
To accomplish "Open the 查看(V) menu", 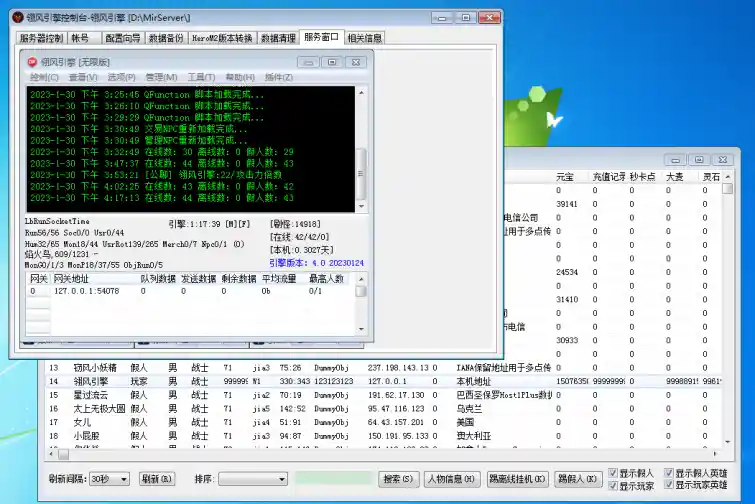I will (x=83, y=77).
